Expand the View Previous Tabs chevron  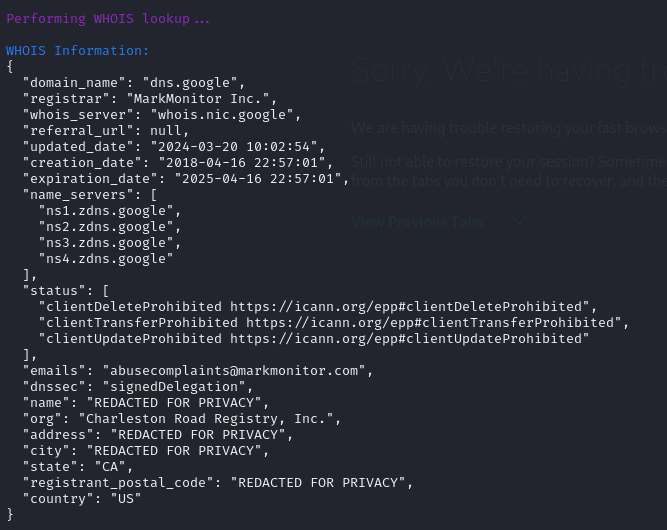pyautogui.click(x=519, y=221)
